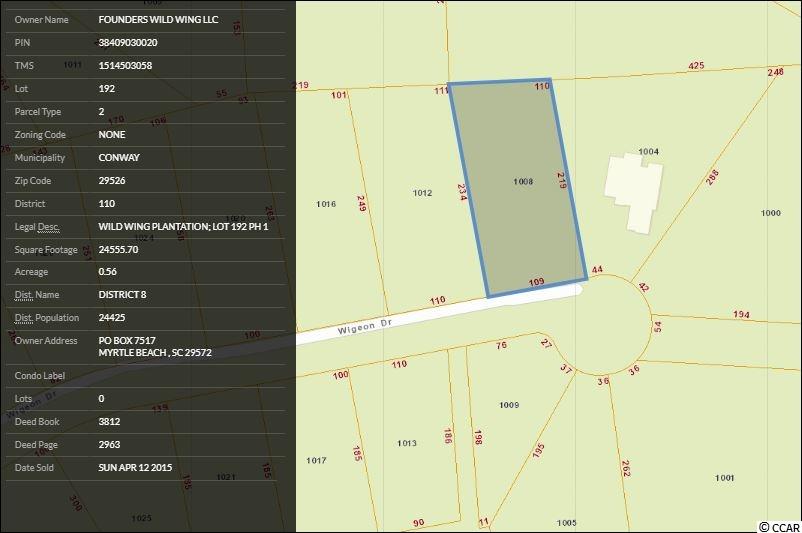The image size is (802, 533).
Task: Click parcel number 1009 on the map
Action: tap(509, 405)
